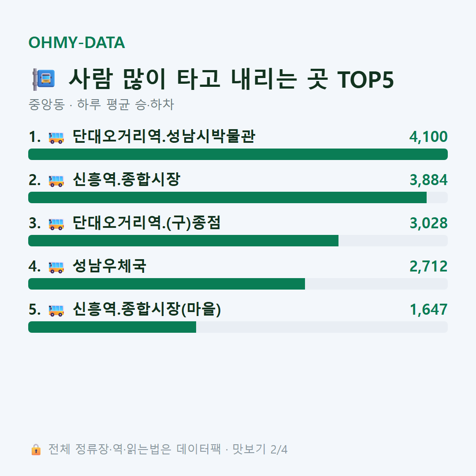Click the bus icon next to 성남우체국
476x476 pixels.
click(56, 267)
